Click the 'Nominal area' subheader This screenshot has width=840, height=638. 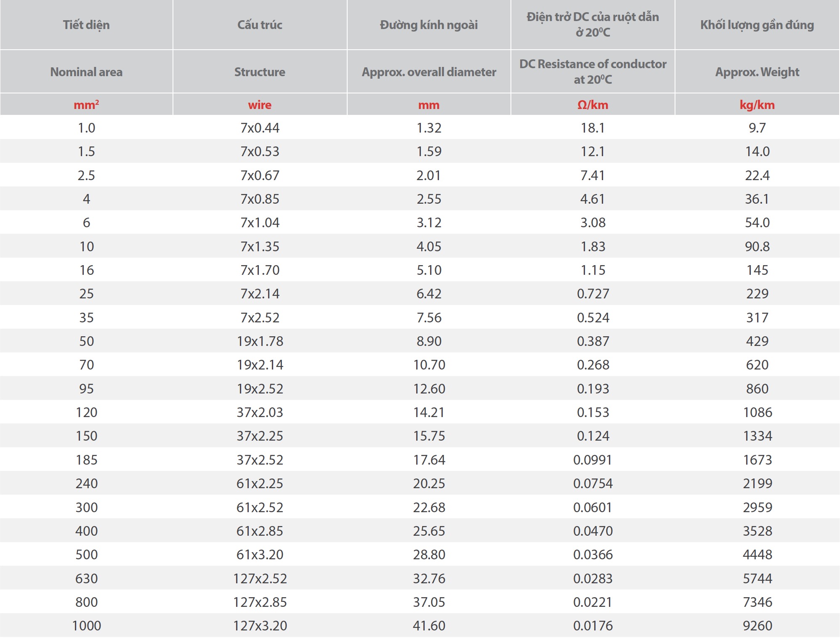86,72
